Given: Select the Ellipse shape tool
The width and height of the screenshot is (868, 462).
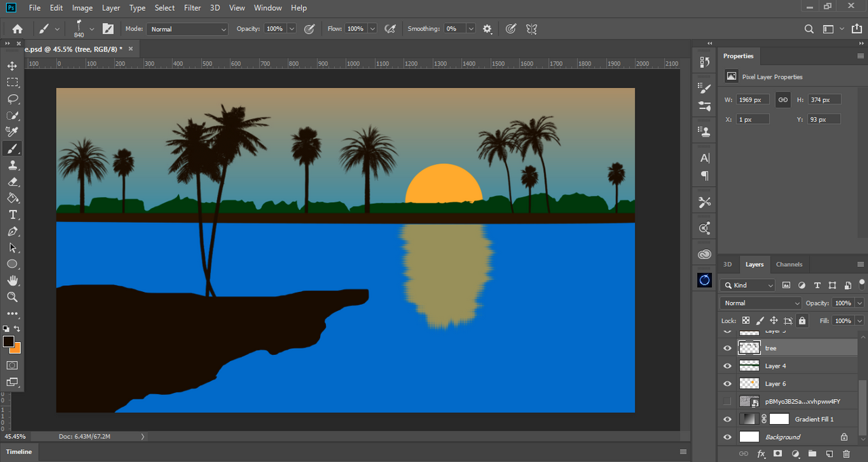Looking at the screenshot, I should pyautogui.click(x=12, y=264).
